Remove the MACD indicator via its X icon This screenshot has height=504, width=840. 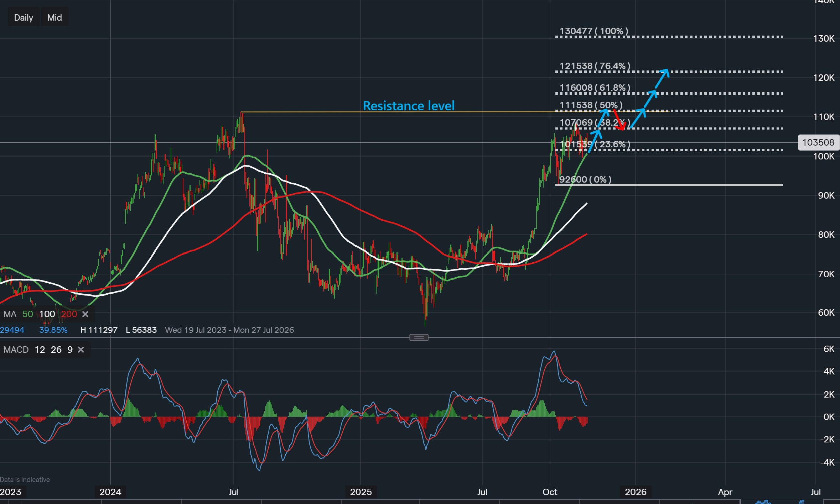81,350
